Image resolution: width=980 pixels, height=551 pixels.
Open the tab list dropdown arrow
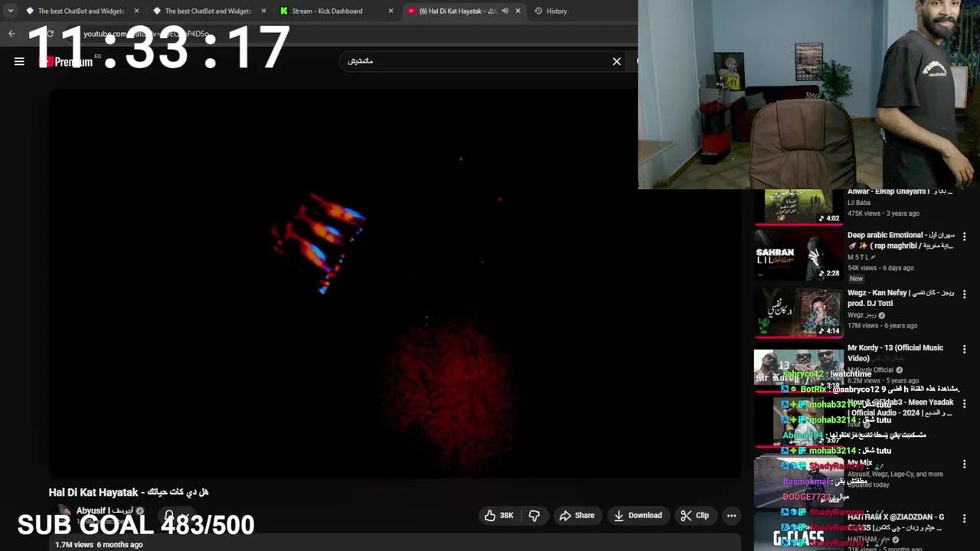click(10, 11)
